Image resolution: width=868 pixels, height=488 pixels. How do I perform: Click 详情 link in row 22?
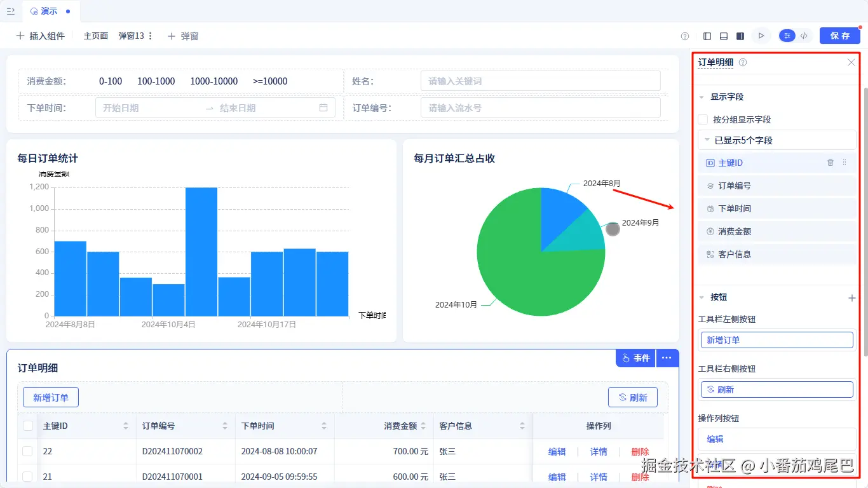599,452
